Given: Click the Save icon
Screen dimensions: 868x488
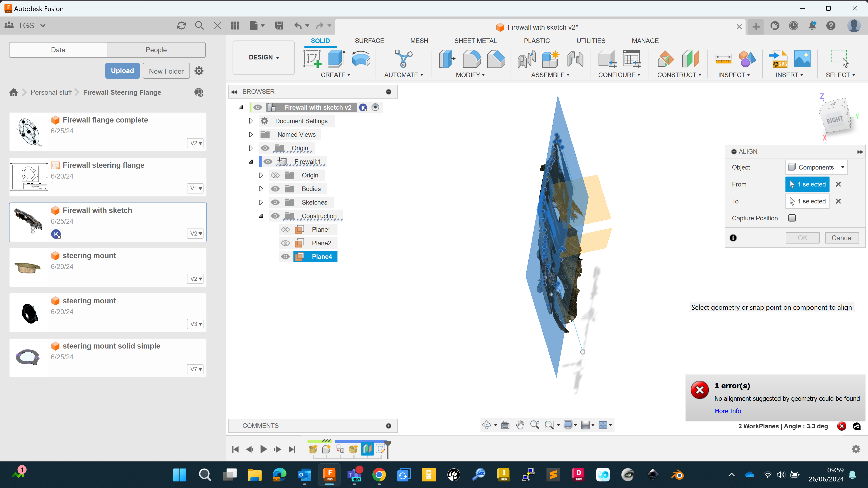Looking at the screenshot, I should pyautogui.click(x=279, y=26).
